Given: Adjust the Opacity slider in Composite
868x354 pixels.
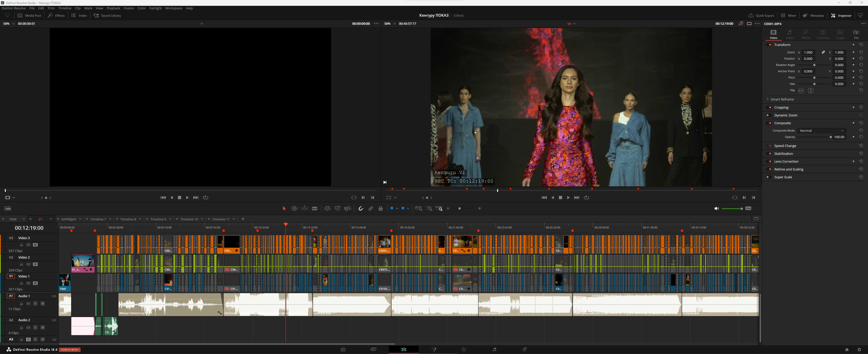Looking at the screenshot, I should (x=830, y=137).
